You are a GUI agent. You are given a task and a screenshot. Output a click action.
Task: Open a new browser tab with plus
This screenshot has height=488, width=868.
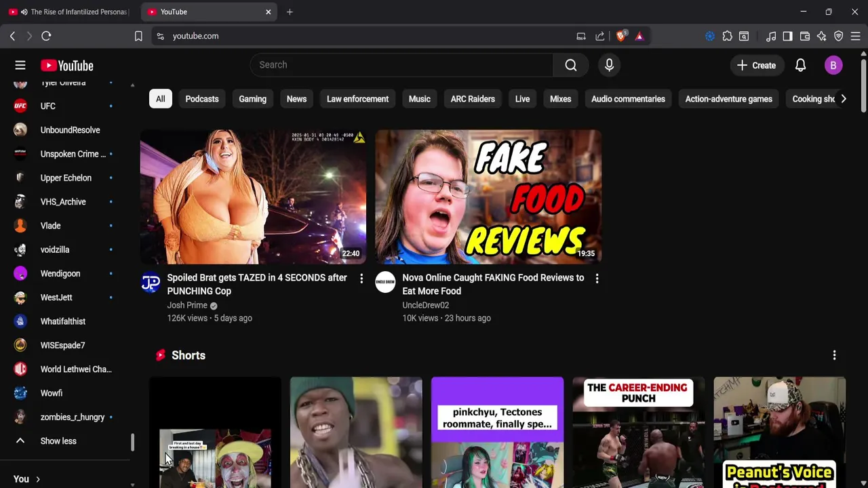tap(290, 12)
